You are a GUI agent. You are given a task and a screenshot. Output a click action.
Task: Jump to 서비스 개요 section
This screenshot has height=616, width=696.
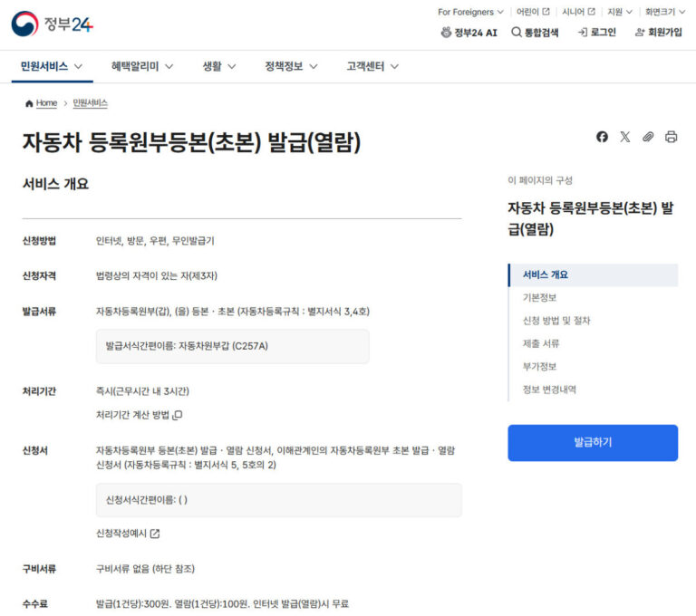pos(593,274)
